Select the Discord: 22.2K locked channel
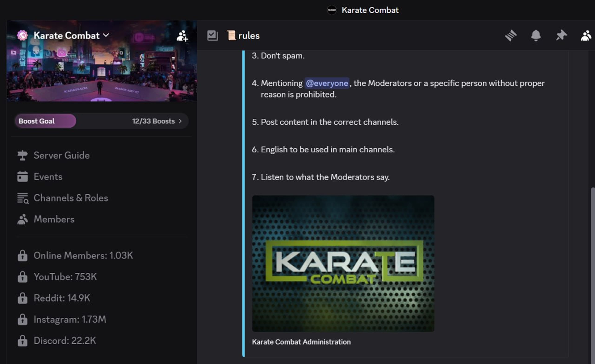This screenshot has height=364, width=595. tap(101, 341)
